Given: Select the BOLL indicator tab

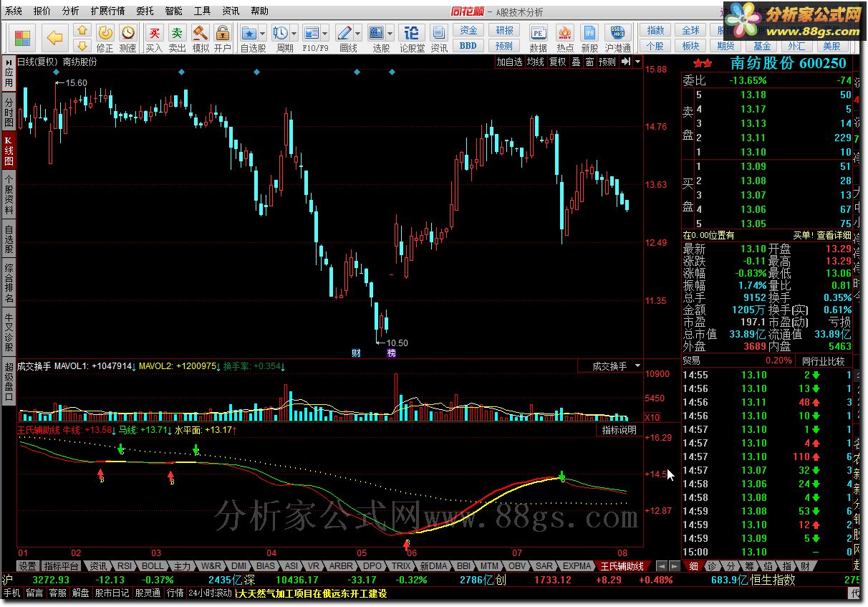Looking at the screenshot, I should tap(153, 566).
